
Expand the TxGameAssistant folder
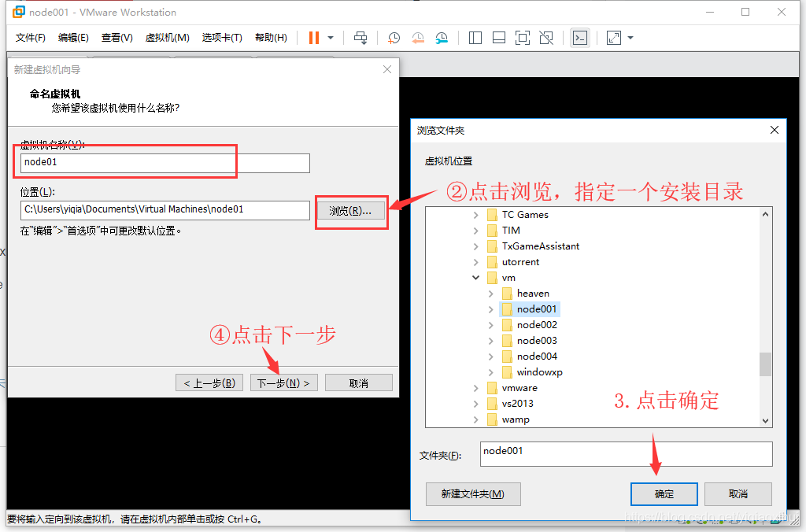[x=475, y=247]
